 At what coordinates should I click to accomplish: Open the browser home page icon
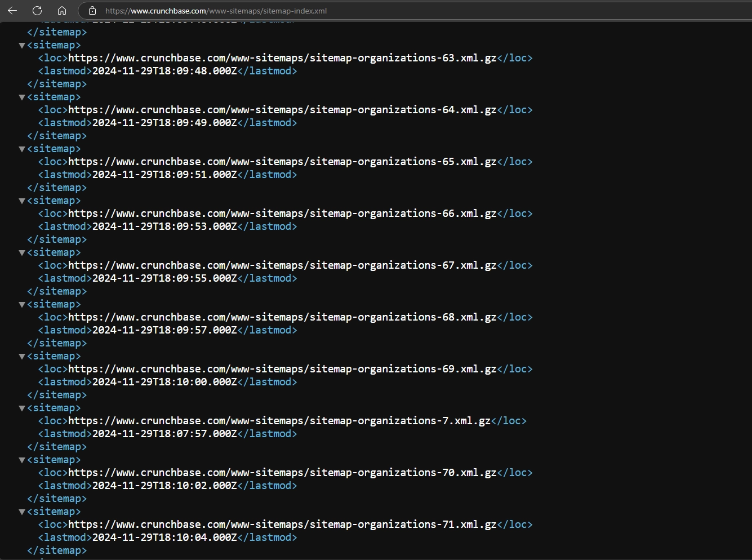click(62, 10)
